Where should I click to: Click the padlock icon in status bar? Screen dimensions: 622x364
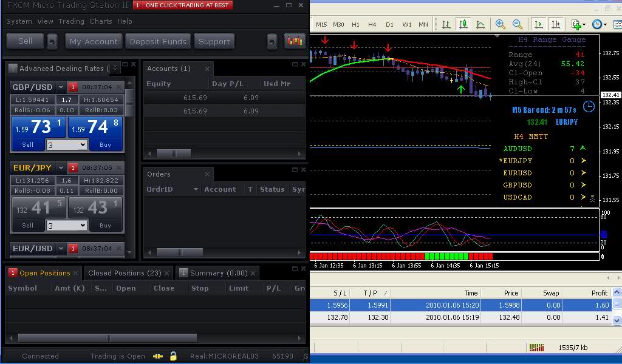(173, 356)
